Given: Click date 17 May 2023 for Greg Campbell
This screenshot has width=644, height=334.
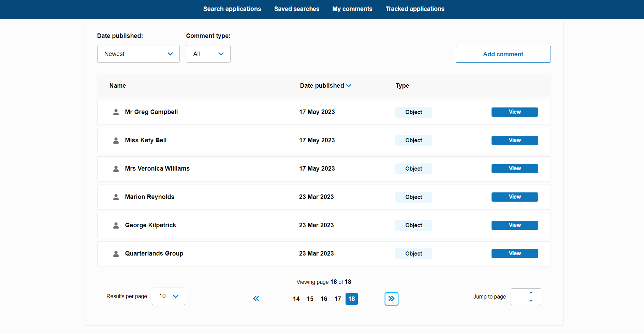Looking at the screenshot, I should 317,112.
